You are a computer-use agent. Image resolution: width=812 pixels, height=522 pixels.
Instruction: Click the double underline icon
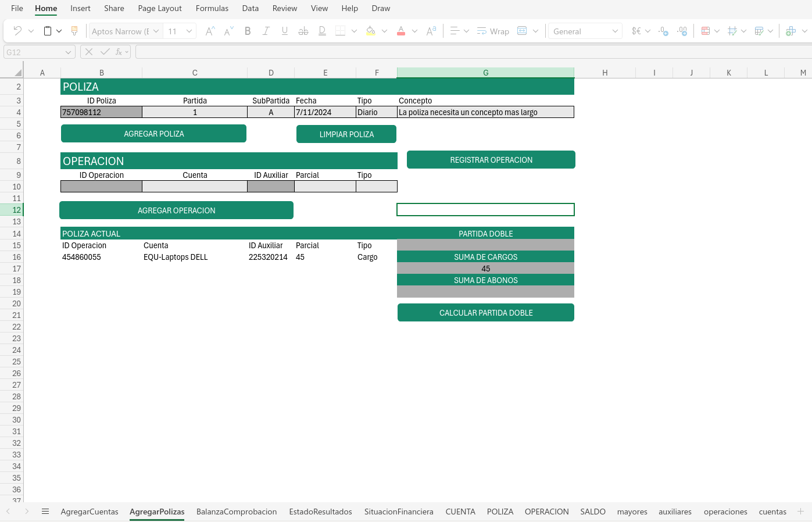[x=322, y=31]
